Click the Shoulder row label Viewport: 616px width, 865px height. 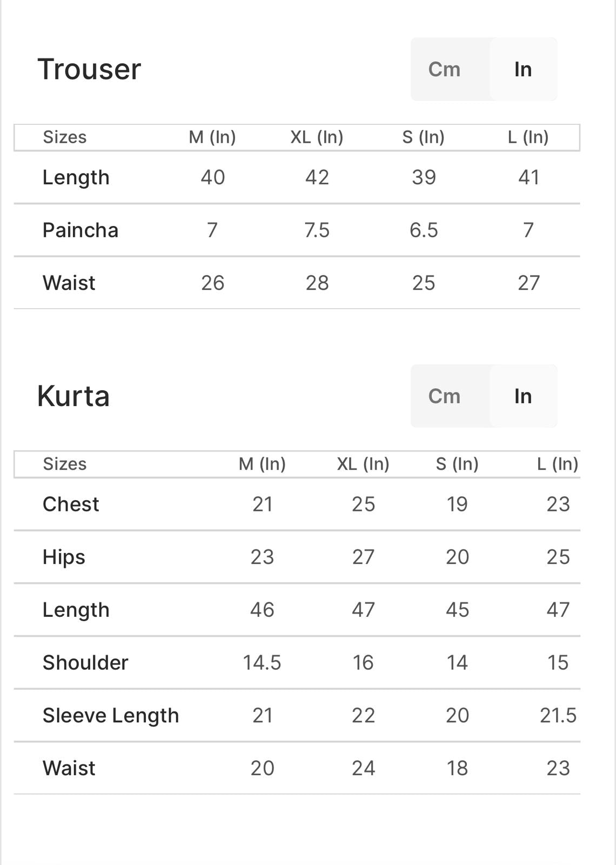(x=85, y=663)
